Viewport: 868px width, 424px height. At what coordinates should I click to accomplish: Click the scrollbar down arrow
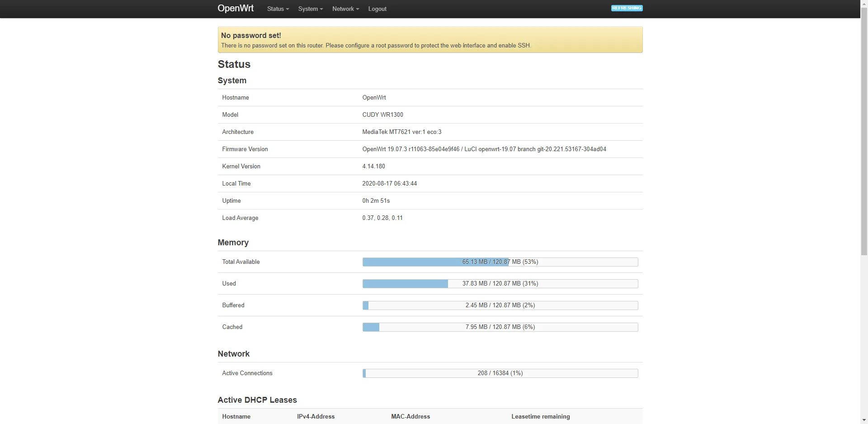point(864,420)
